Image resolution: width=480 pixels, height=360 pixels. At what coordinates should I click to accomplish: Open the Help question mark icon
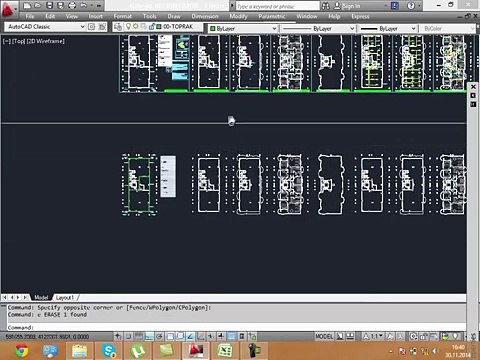pyautogui.click(x=411, y=6)
